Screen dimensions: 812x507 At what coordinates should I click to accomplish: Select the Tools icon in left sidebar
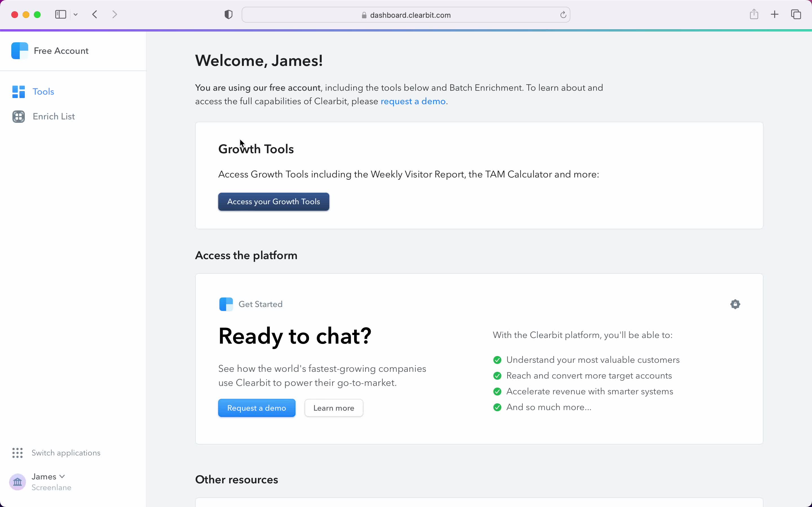pos(18,91)
